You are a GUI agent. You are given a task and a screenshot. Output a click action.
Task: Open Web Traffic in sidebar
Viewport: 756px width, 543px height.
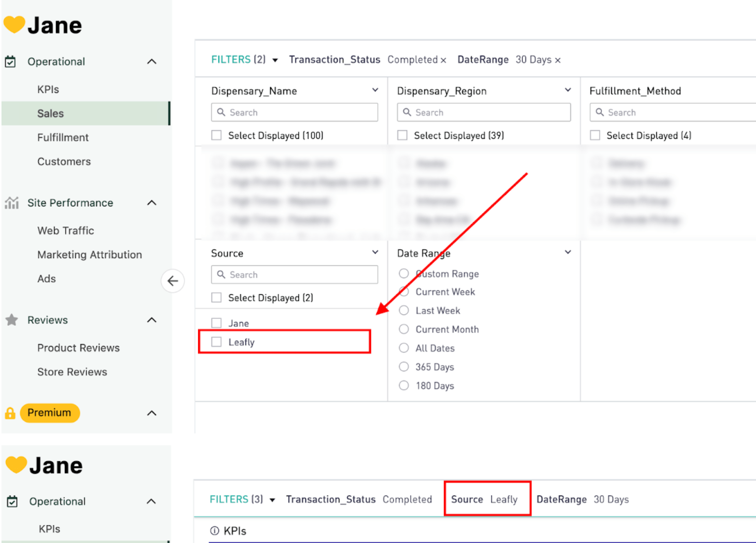[66, 231]
